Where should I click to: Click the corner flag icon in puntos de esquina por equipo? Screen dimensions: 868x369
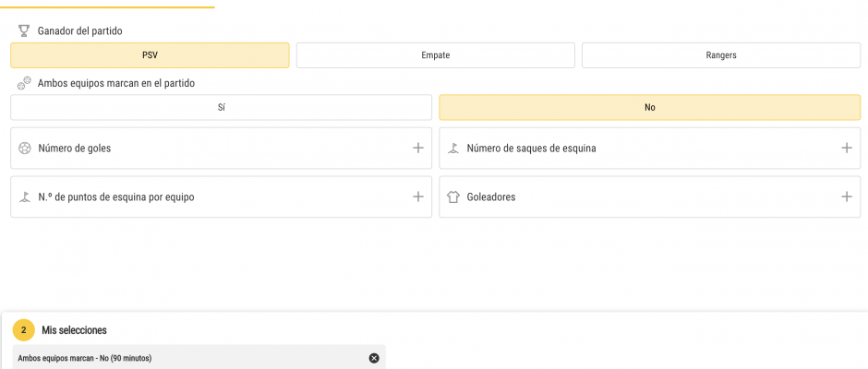pos(24,196)
